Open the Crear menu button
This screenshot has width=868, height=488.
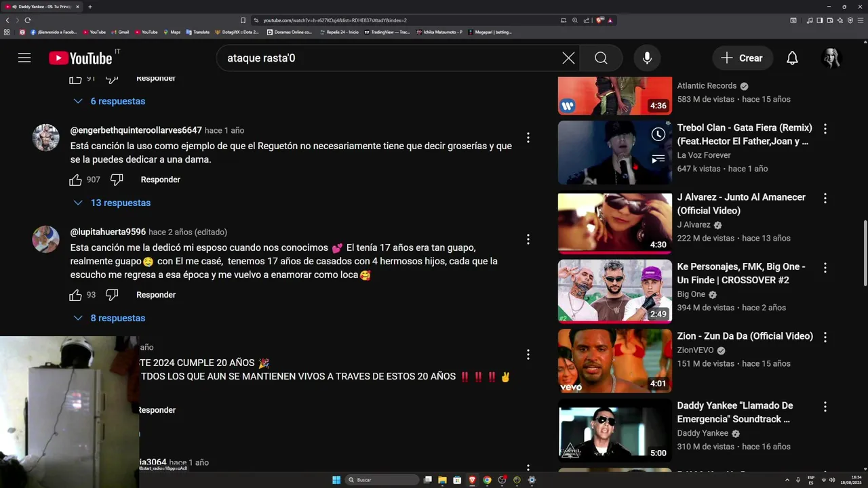742,58
